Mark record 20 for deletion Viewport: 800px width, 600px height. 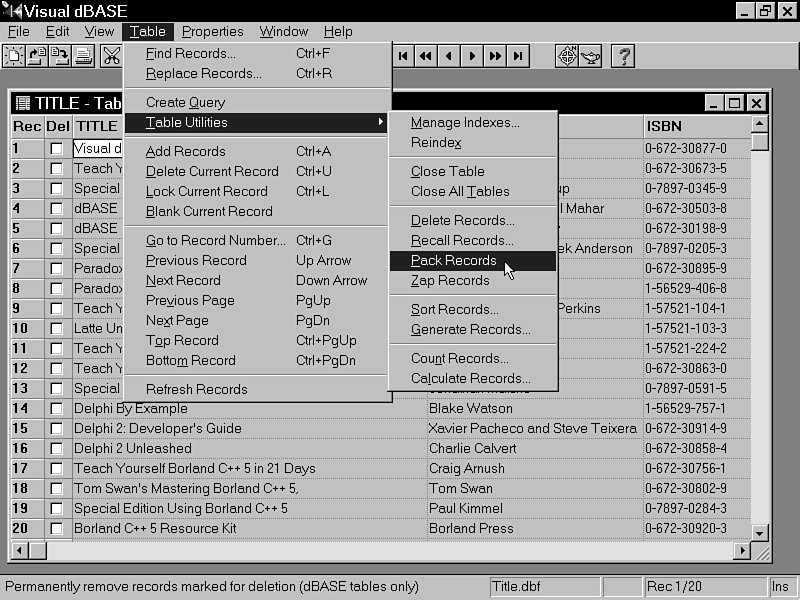tap(57, 529)
